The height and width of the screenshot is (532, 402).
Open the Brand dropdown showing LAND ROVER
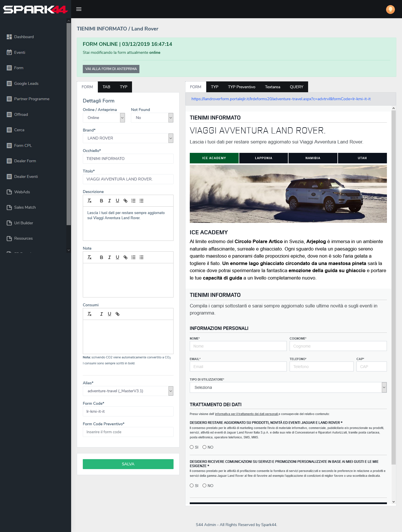[128, 138]
